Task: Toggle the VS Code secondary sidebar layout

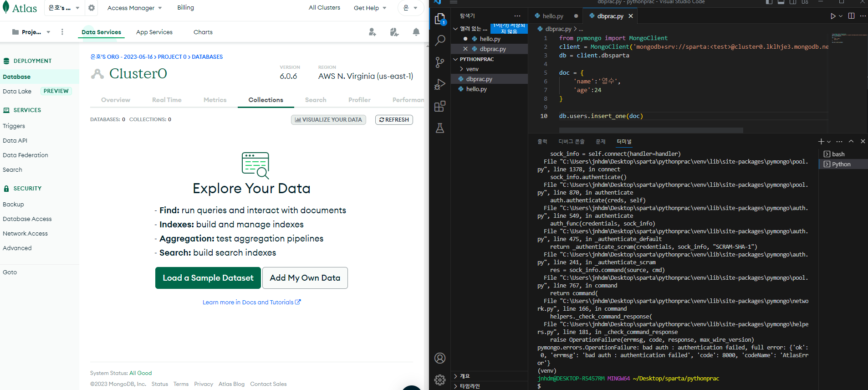Action: [793, 2]
